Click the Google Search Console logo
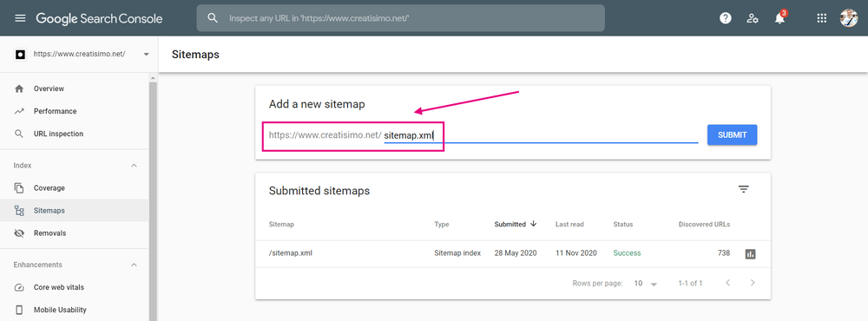Image resolution: width=868 pixels, height=321 pixels. 99,18
